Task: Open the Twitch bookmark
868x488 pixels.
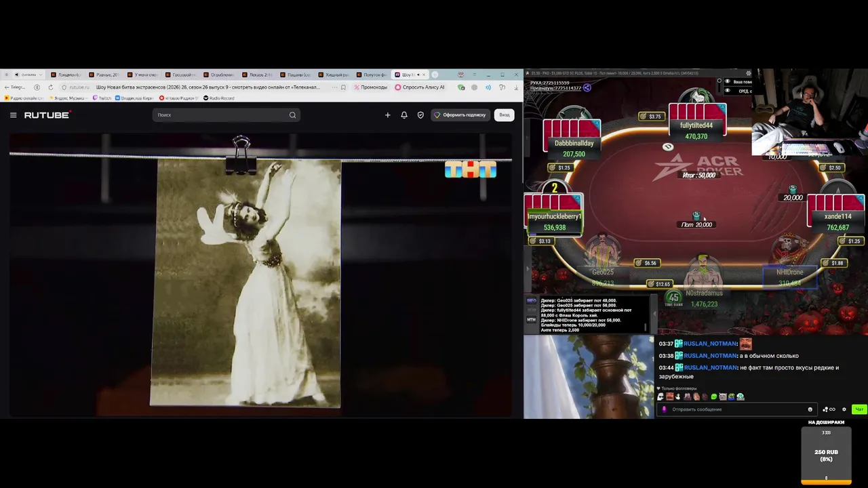Action: point(102,98)
